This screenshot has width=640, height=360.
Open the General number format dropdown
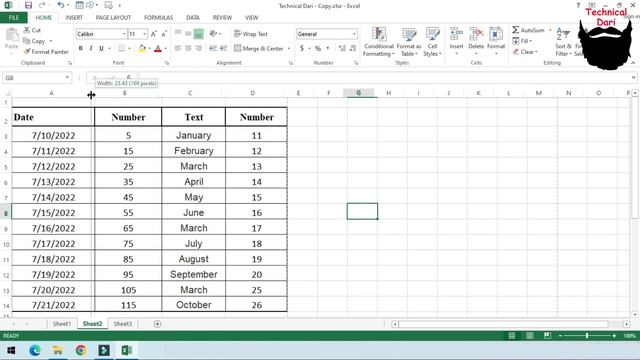pos(354,34)
